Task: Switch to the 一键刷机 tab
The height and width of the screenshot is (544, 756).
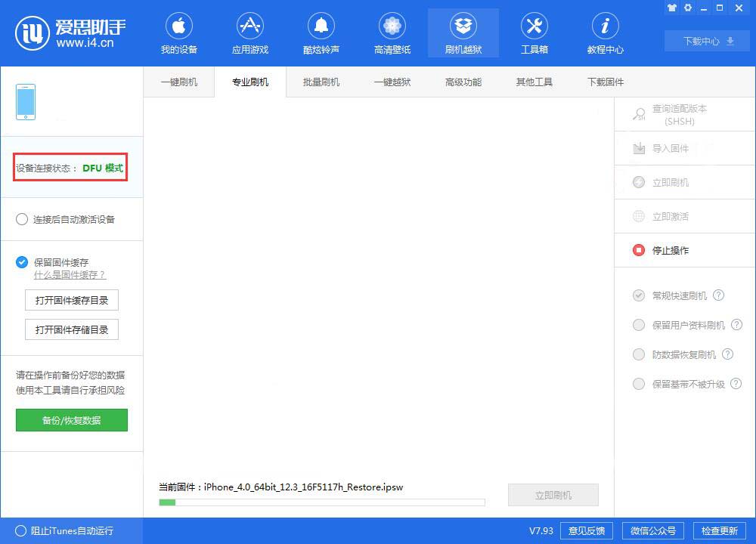Action: (x=179, y=82)
